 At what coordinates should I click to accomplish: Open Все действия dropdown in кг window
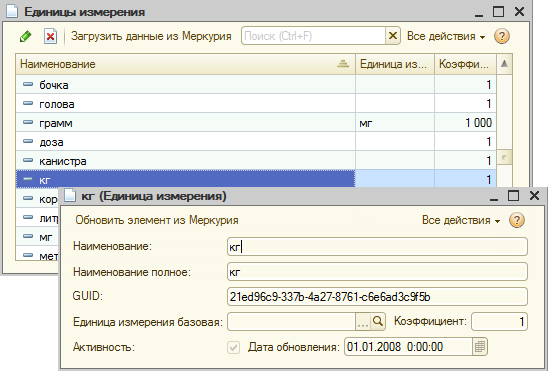pos(461,220)
